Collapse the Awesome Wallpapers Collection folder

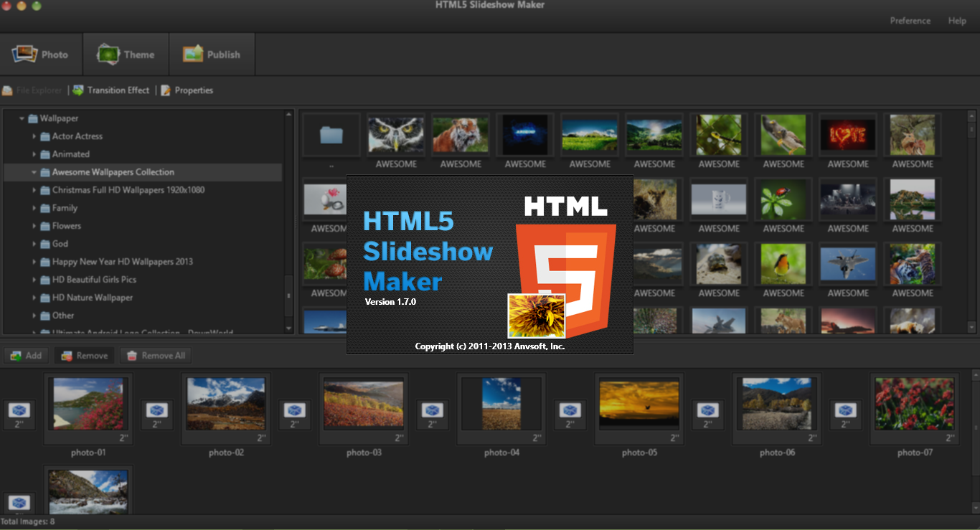pos(34,172)
